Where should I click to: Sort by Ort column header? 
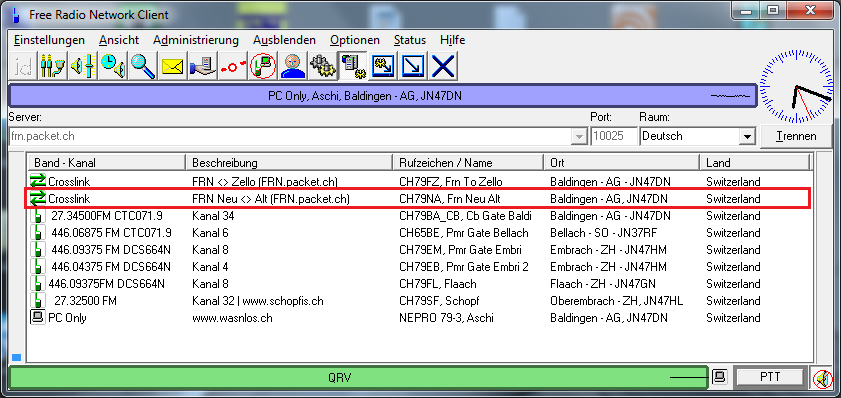coord(622,162)
